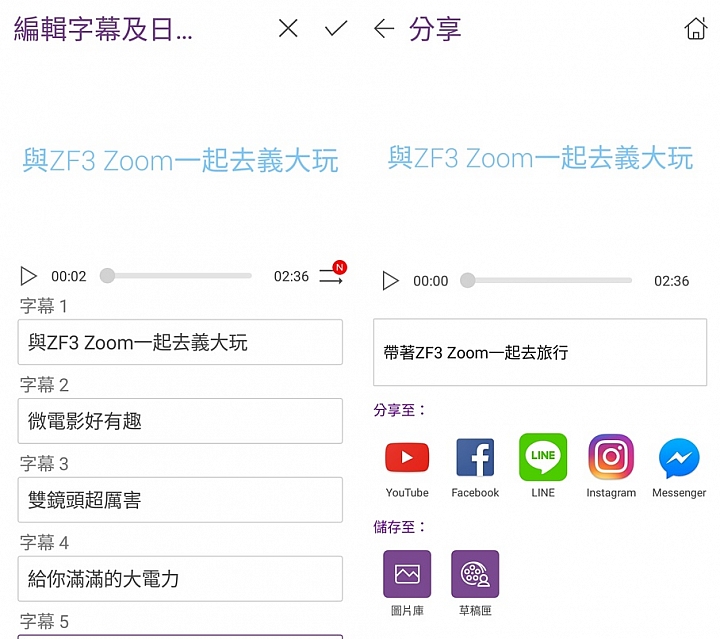This screenshot has height=639, width=720.
Task: Tap the 儲存至： section label
Action: point(400,527)
